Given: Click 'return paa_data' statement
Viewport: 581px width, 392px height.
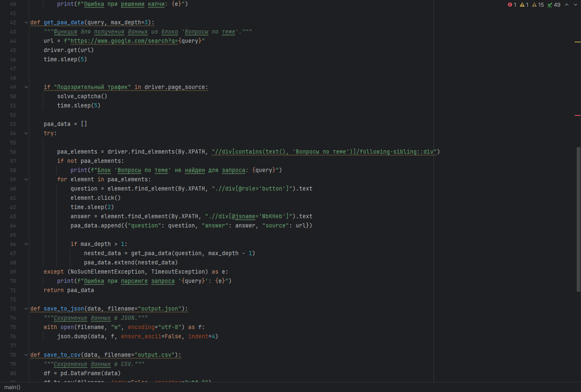Looking at the screenshot, I should [69, 290].
